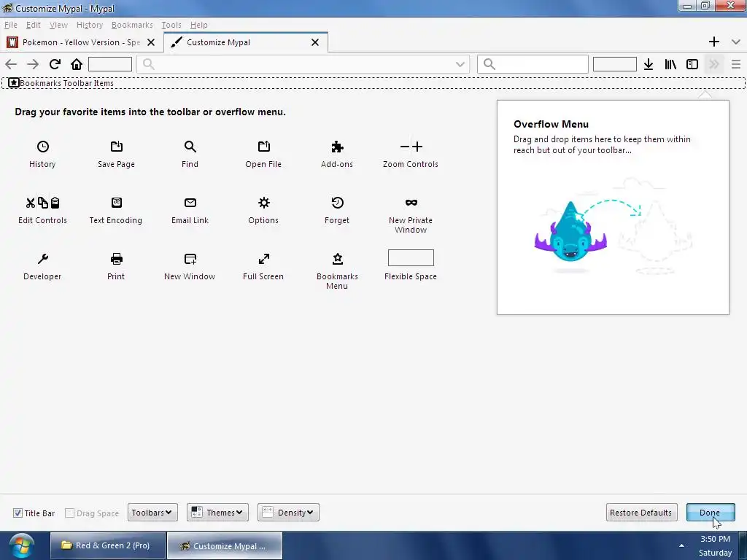Viewport: 747px width, 560px height.
Task: Open the overflow menu chevron button
Action: (x=714, y=64)
